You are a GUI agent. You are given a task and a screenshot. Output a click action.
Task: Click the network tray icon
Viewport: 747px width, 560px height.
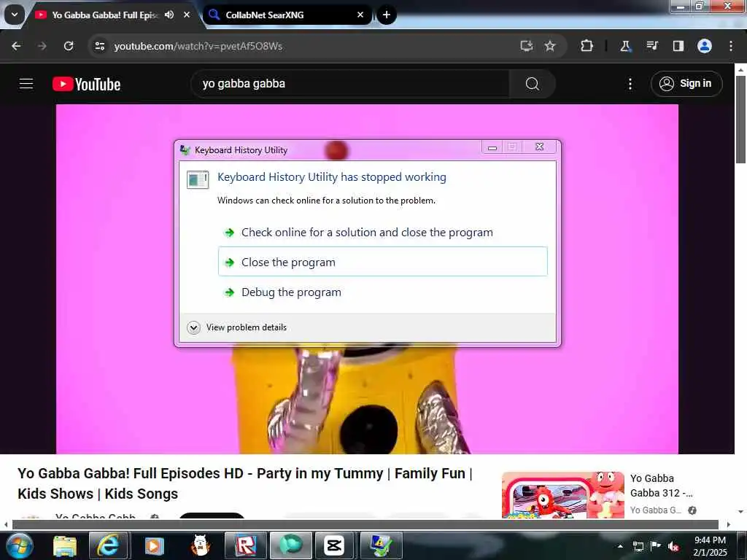tap(638, 546)
